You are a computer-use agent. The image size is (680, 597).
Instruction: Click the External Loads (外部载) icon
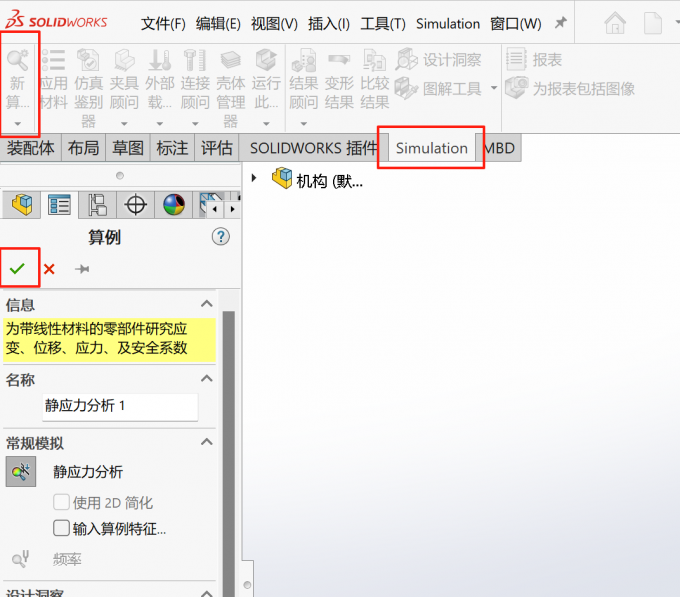(x=160, y=60)
